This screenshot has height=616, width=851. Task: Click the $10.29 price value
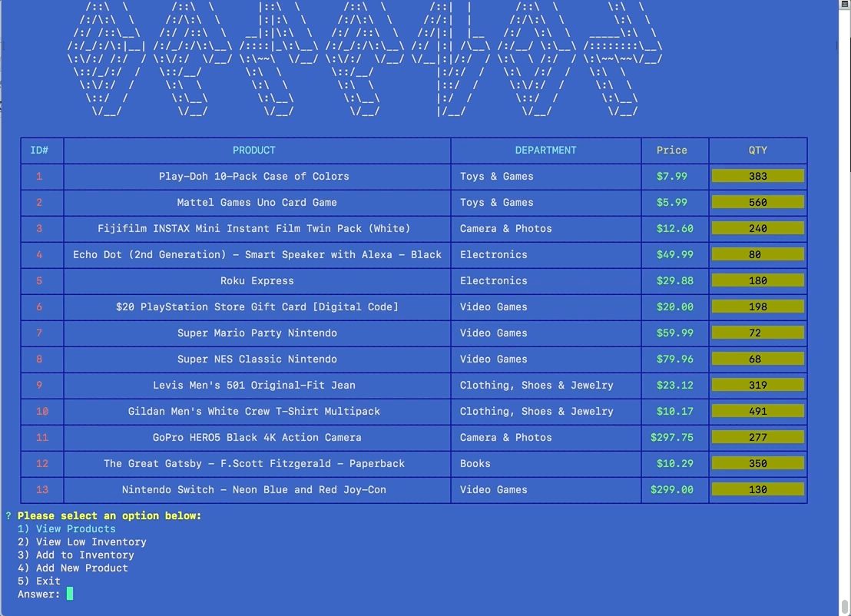click(674, 463)
